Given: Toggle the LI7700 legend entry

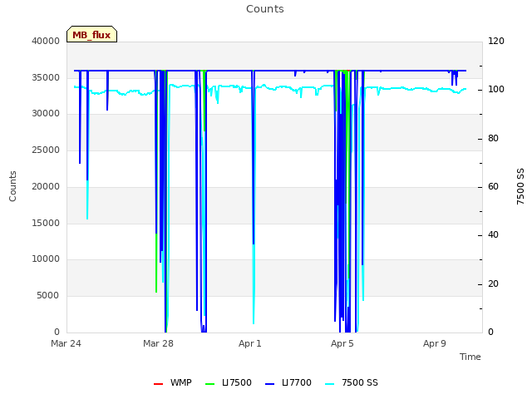Looking at the screenshot, I should [288, 382].
